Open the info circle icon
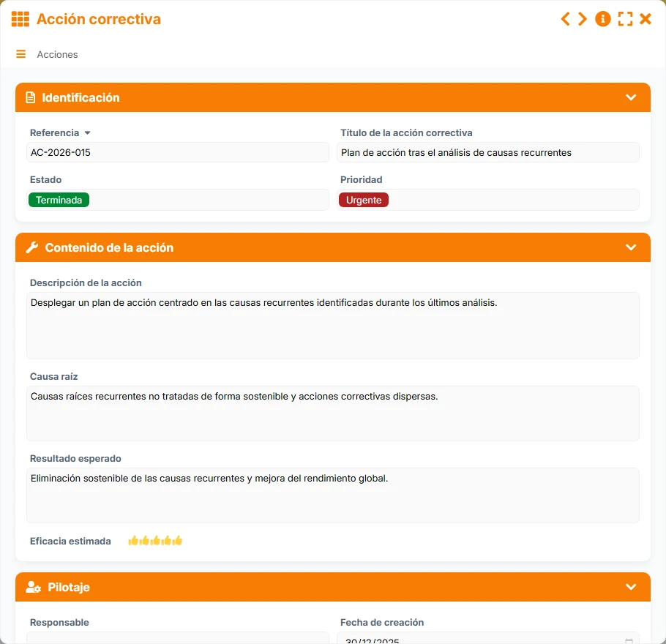 coord(603,19)
